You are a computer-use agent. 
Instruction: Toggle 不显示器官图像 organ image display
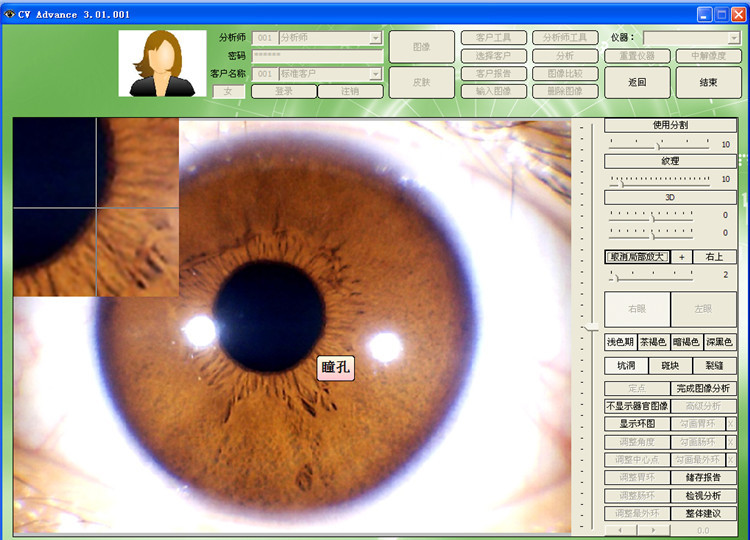637,406
